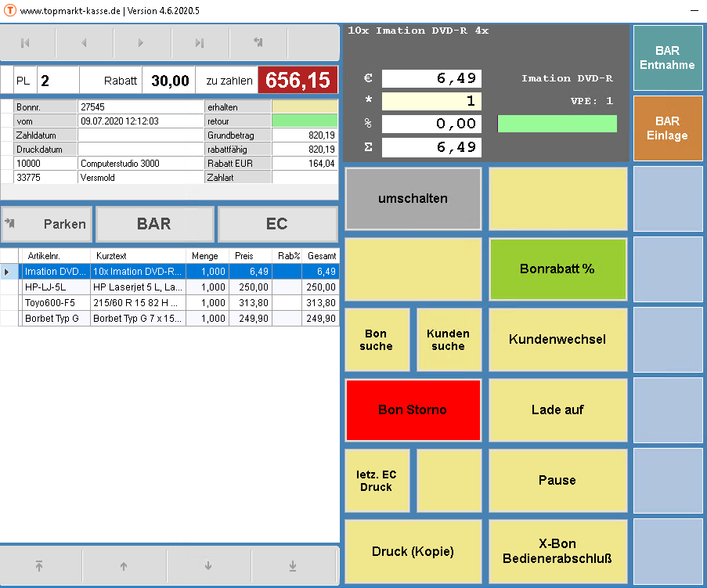
Task: Select the HP-LJ-5L article row
Action: (x=55, y=287)
